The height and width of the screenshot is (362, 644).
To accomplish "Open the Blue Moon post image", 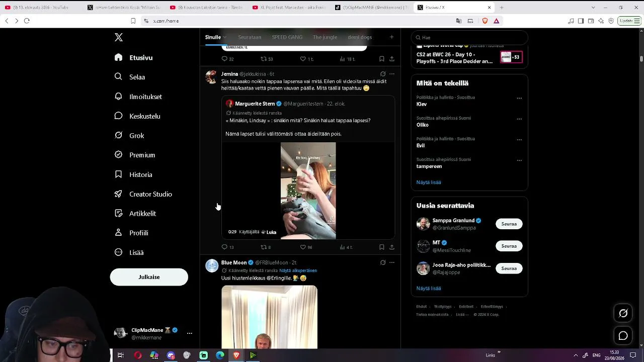I will pos(269,317).
